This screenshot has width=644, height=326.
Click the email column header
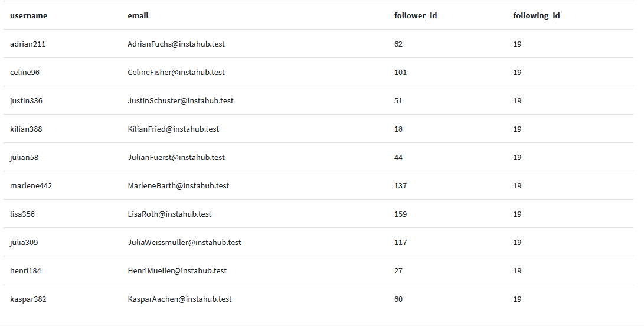tap(138, 15)
